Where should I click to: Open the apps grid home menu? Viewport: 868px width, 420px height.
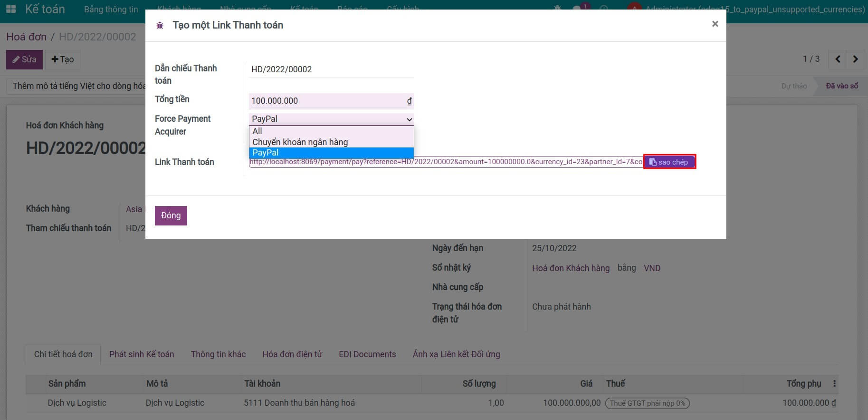tap(10, 9)
